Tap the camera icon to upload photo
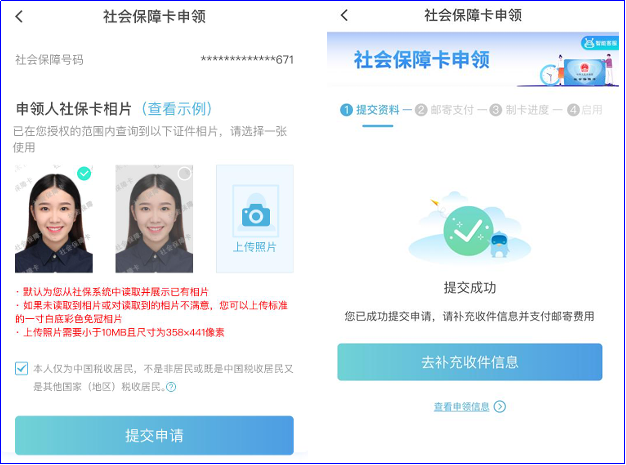This screenshot has height=465, width=626. tap(256, 215)
